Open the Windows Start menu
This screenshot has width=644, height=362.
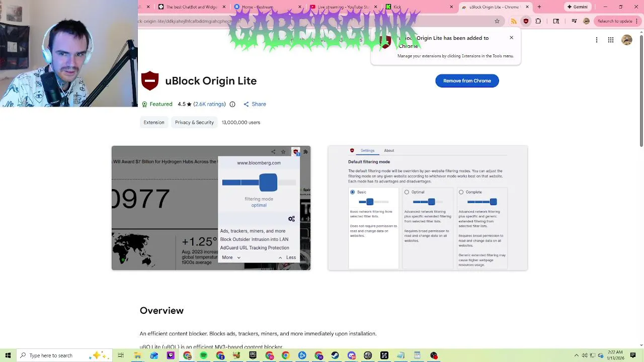point(8,355)
